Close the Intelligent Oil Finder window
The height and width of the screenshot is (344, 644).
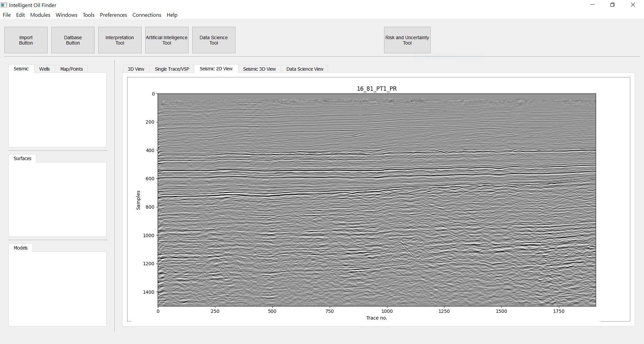[633, 5]
